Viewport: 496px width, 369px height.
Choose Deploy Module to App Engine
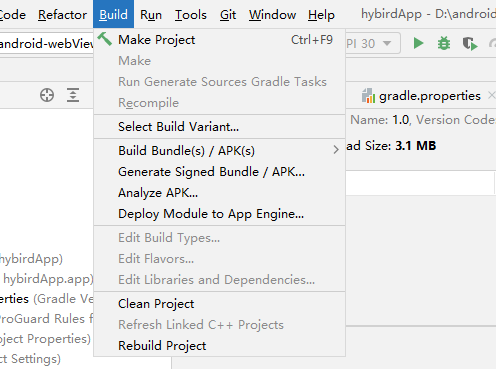click(x=220, y=214)
